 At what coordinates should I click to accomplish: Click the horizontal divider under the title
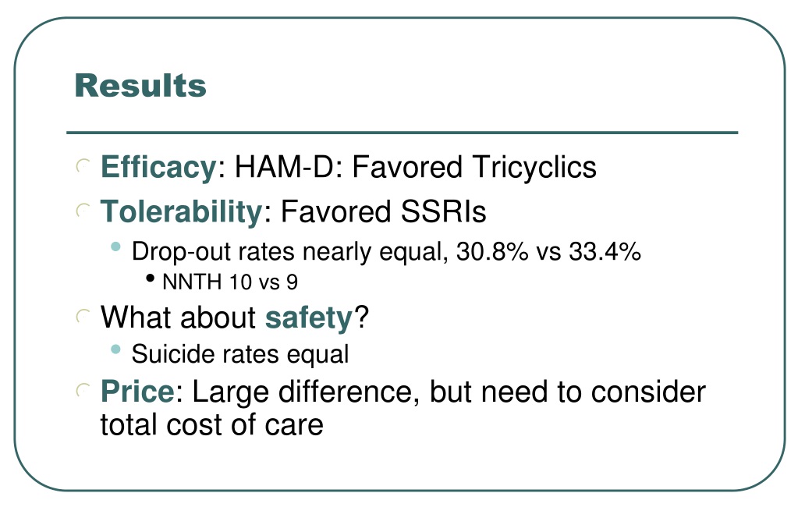point(402,133)
